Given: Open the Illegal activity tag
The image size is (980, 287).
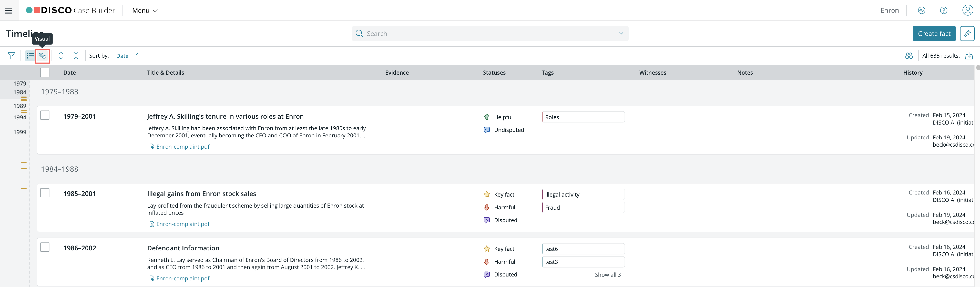Looking at the screenshot, I should pos(583,194).
